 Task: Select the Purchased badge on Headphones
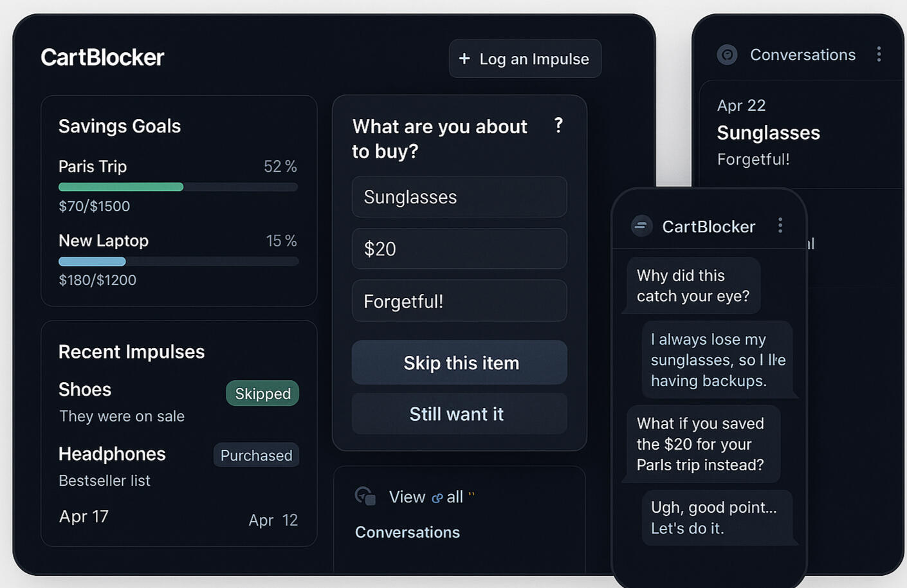pyautogui.click(x=256, y=455)
